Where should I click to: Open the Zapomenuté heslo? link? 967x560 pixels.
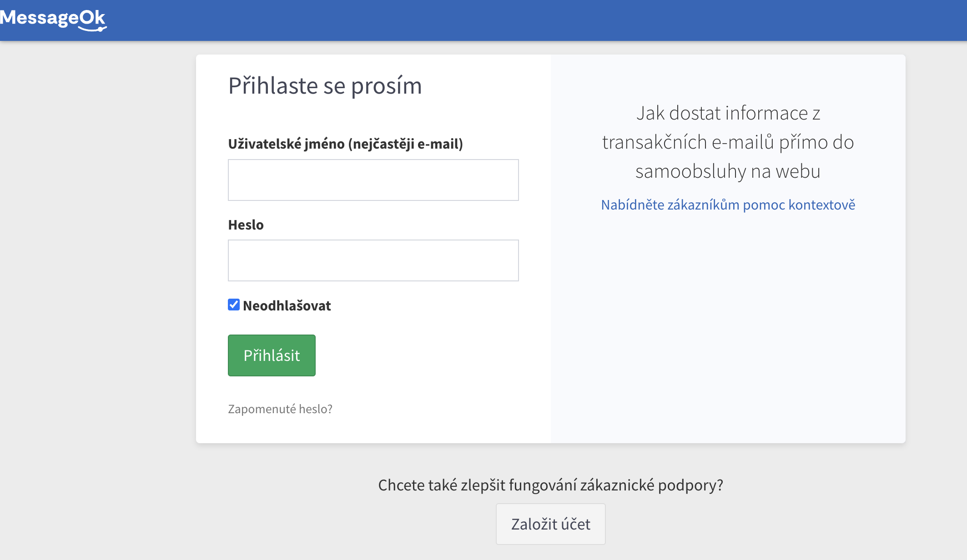(x=280, y=409)
